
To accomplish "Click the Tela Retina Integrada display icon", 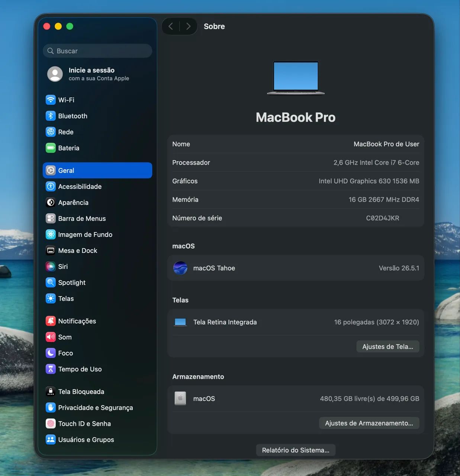I will coord(180,322).
